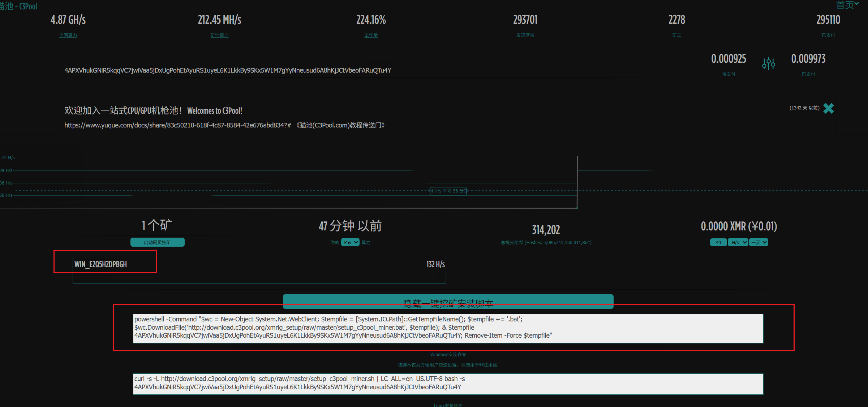Click the 猫池 - C3Pool site title

coord(18,6)
